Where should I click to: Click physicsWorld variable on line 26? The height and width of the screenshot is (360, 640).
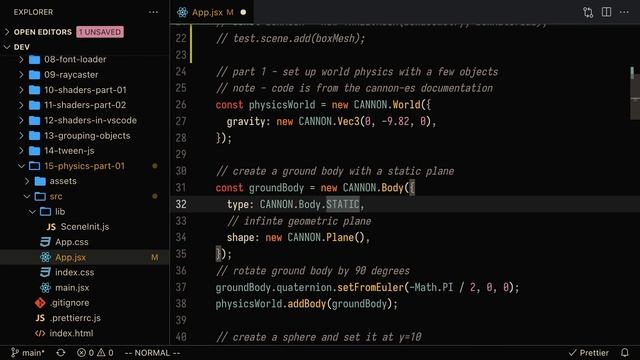tap(282, 104)
